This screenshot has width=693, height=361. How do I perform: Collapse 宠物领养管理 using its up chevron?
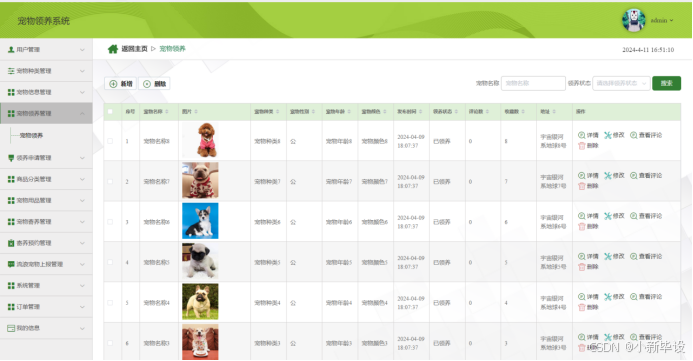82,114
